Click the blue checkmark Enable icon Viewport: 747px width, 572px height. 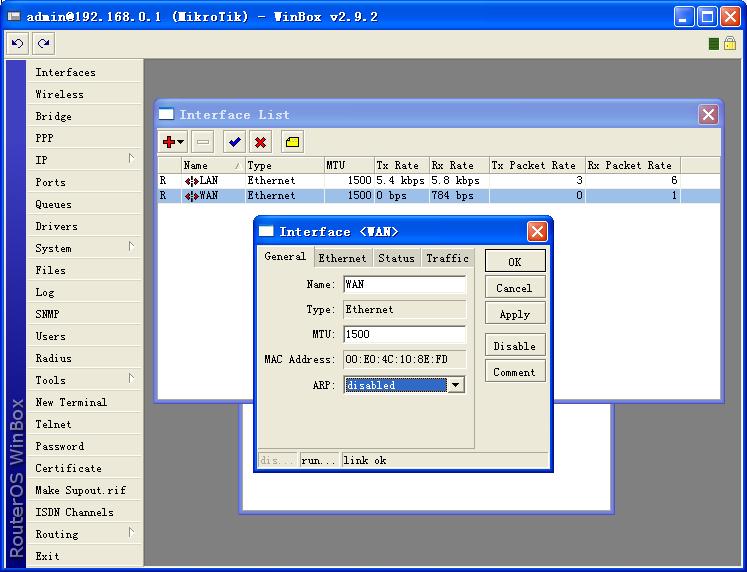[234, 142]
